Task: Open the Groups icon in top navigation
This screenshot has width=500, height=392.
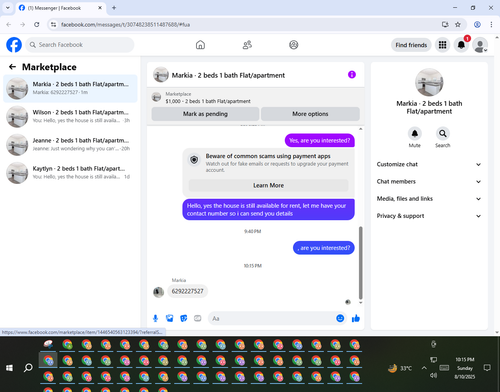Action: [294, 45]
